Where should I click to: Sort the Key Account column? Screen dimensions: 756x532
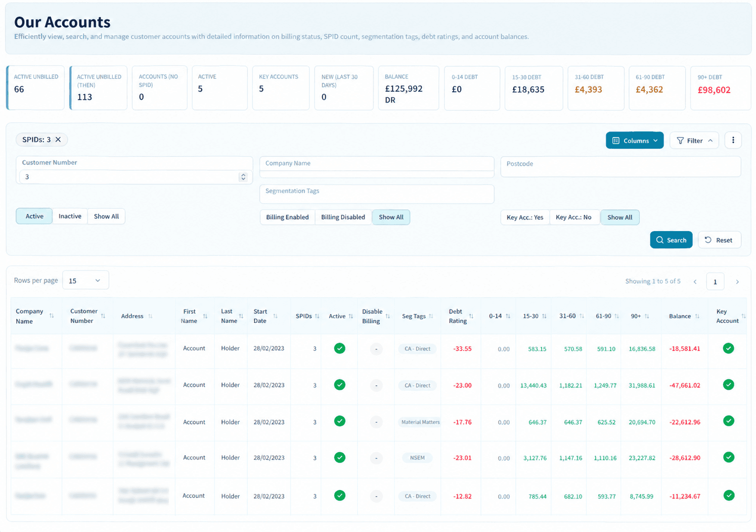pyautogui.click(x=743, y=316)
